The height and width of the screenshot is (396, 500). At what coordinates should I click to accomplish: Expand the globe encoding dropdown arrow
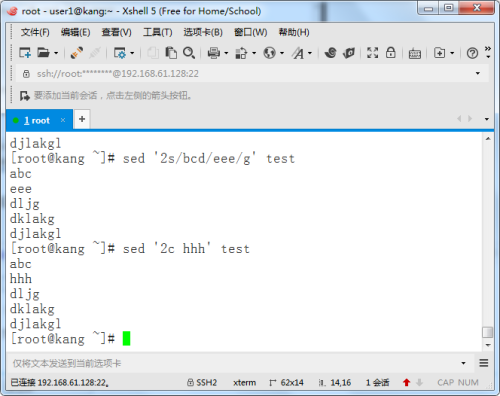point(282,53)
